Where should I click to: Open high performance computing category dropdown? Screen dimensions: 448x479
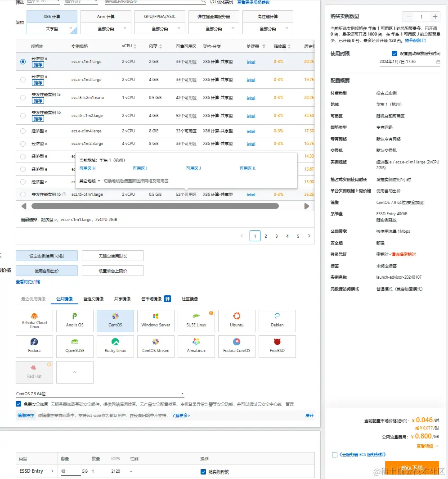pyautogui.click(x=268, y=29)
